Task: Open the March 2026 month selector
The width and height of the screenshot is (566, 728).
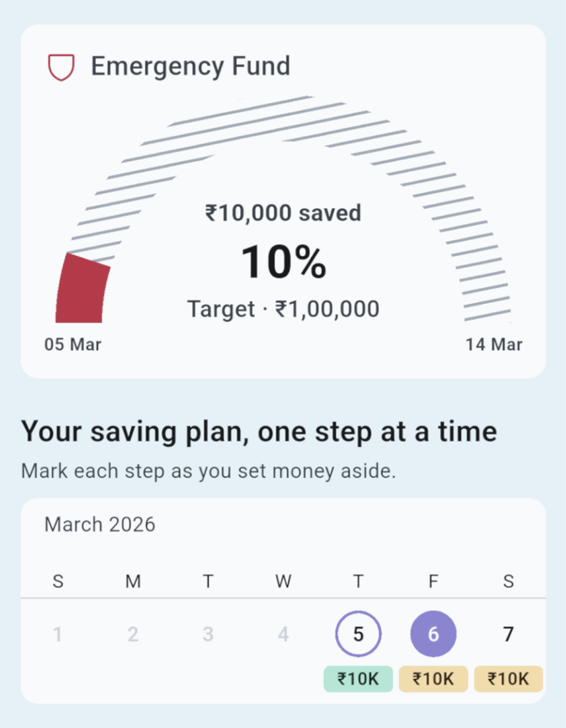Action: pyautogui.click(x=99, y=524)
